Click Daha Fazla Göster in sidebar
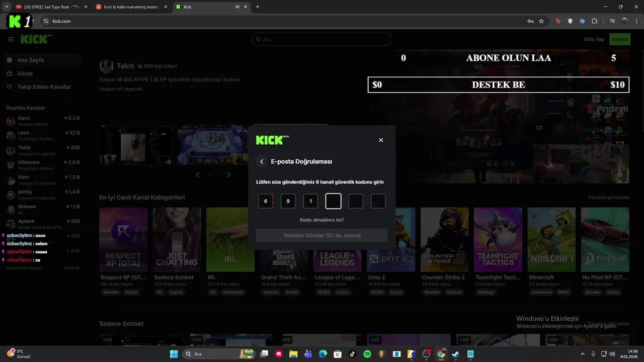Viewport: 644px width, 362px height. pos(24,268)
